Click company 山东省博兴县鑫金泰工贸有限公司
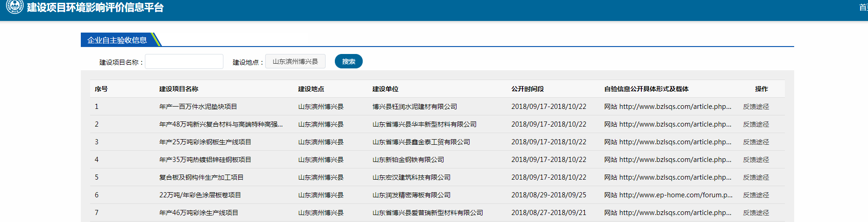This screenshot has height=222, width=868. (x=421, y=142)
